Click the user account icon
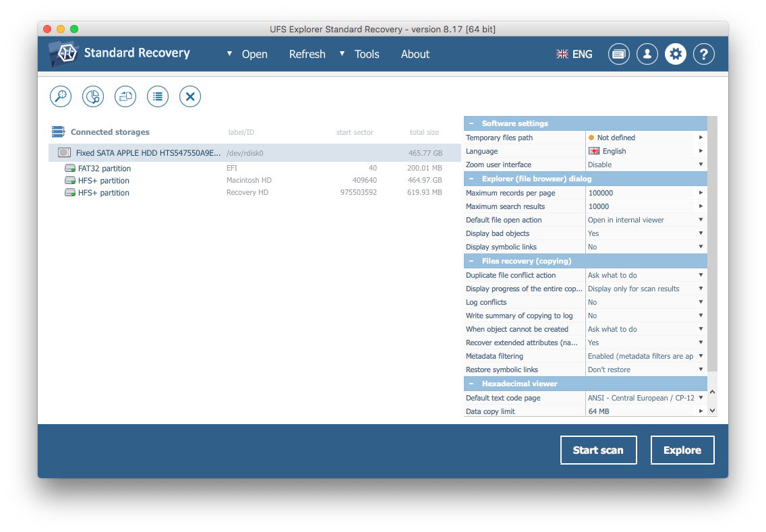 (647, 54)
